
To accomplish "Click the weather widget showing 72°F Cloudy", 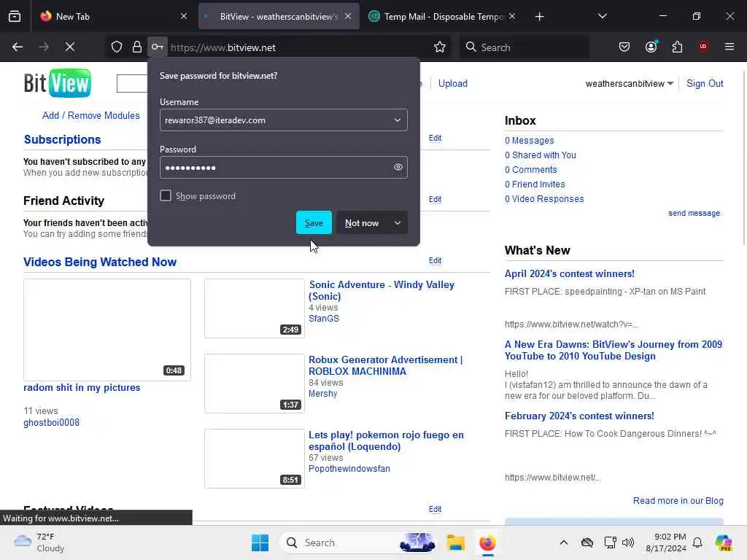I will 39,542.
